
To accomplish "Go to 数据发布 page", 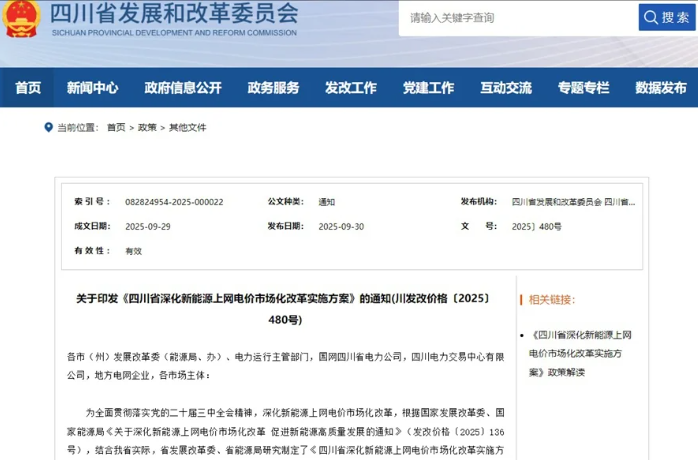I will click(x=660, y=88).
